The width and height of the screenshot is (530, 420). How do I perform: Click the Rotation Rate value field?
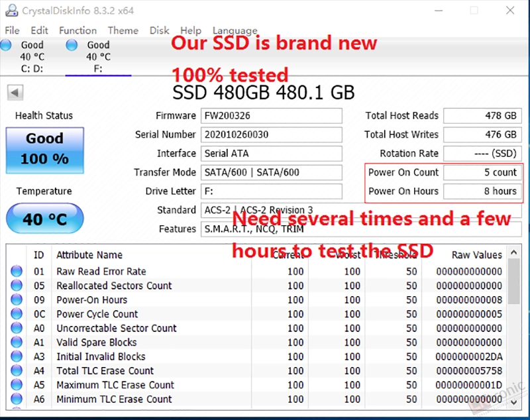point(482,154)
